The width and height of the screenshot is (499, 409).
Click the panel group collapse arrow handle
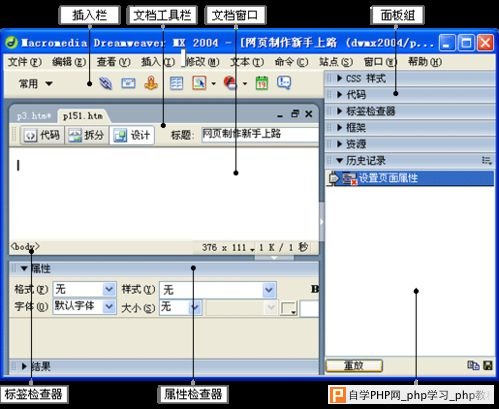tap(322, 222)
